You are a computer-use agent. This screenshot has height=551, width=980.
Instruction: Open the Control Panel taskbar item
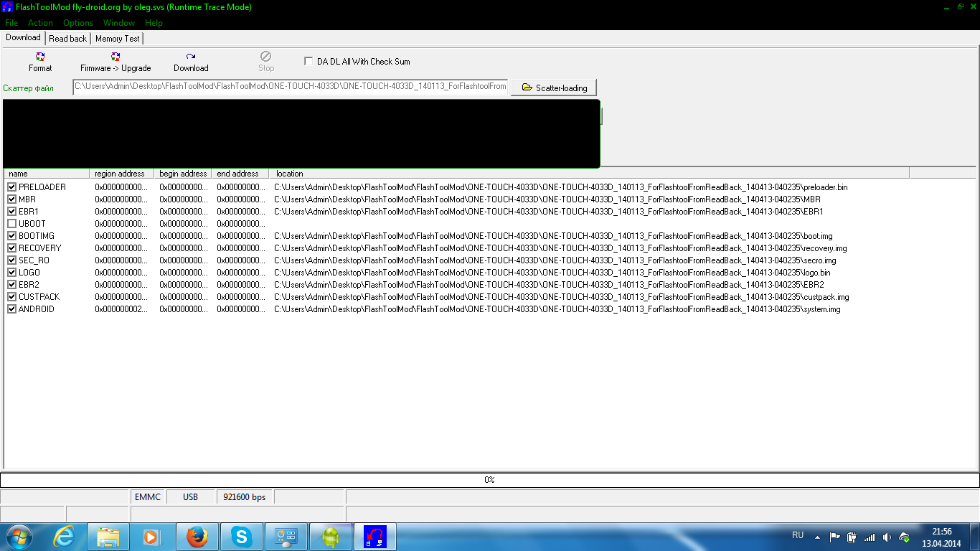[286, 537]
